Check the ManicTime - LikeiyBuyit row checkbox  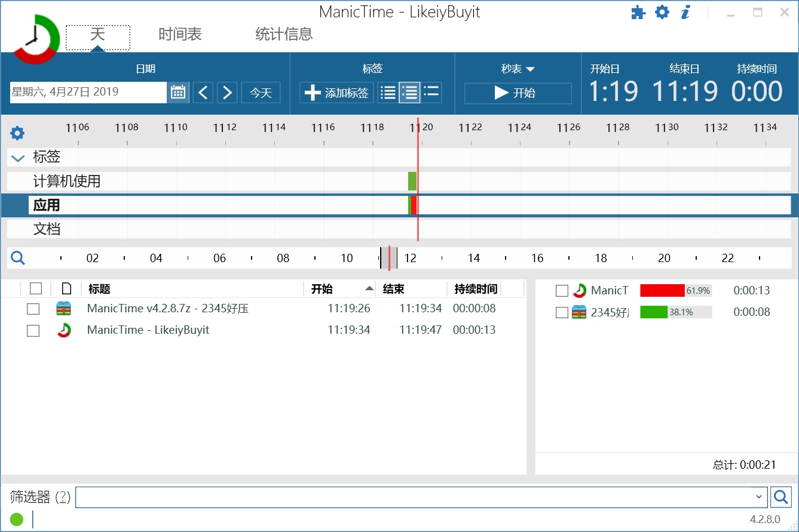33,331
